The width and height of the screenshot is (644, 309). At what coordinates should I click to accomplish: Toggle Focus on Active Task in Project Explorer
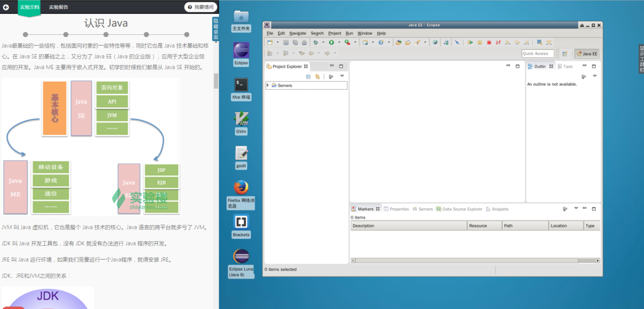[331, 76]
